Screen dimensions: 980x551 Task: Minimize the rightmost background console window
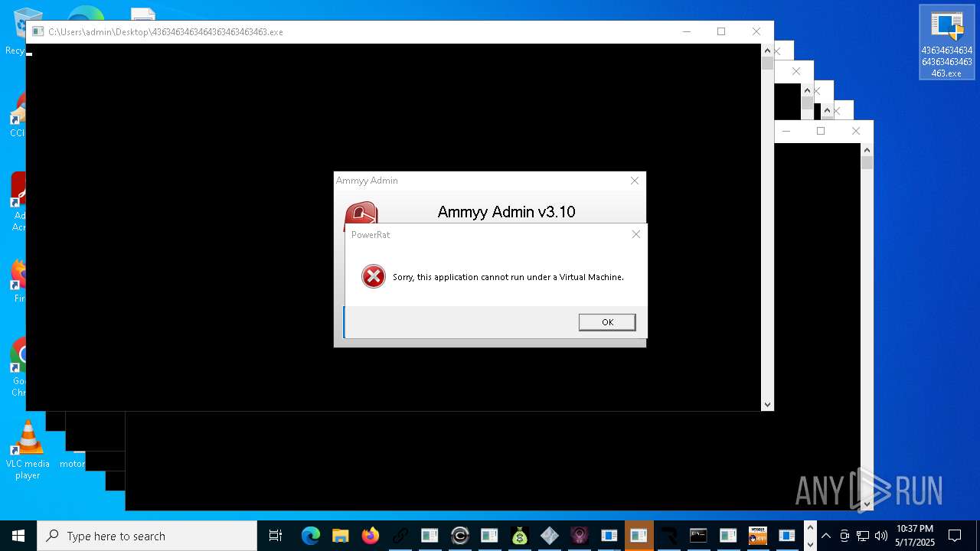786,131
